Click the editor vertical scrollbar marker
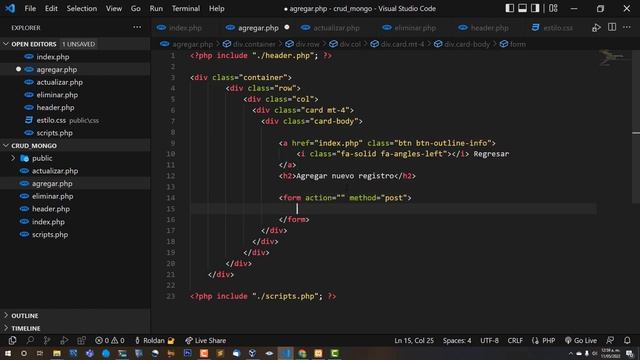The image size is (640, 360). coord(636,133)
